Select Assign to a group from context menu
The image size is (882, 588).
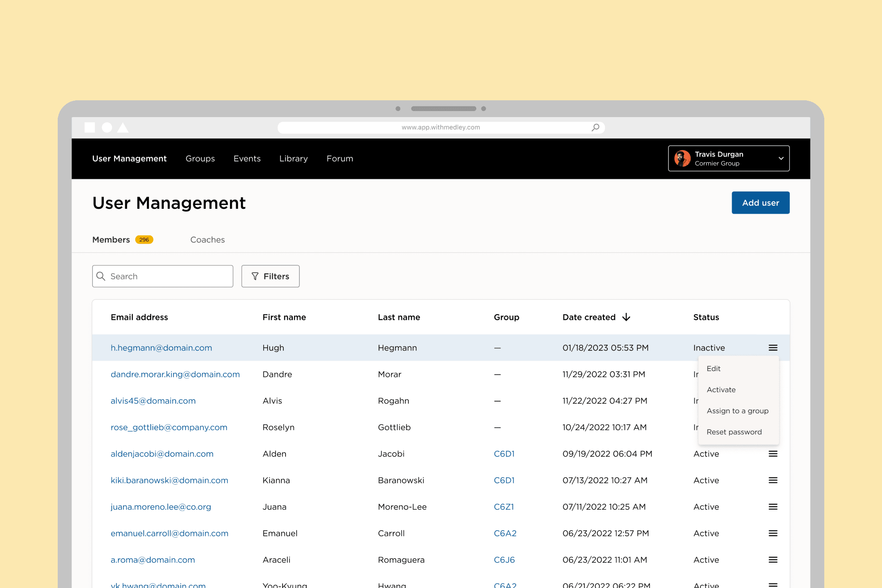pyautogui.click(x=737, y=410)
